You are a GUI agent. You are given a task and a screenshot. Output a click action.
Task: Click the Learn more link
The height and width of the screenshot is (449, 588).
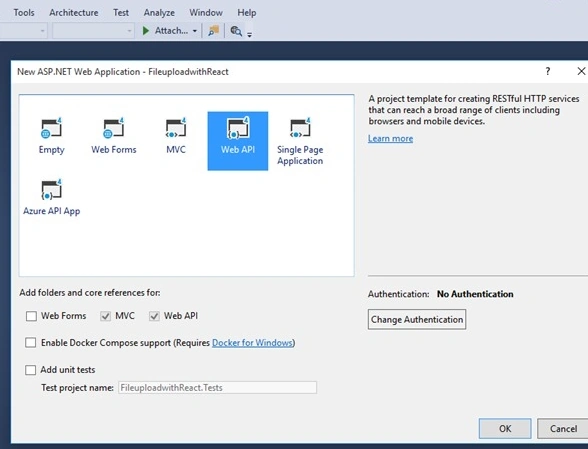pos(390,138)
